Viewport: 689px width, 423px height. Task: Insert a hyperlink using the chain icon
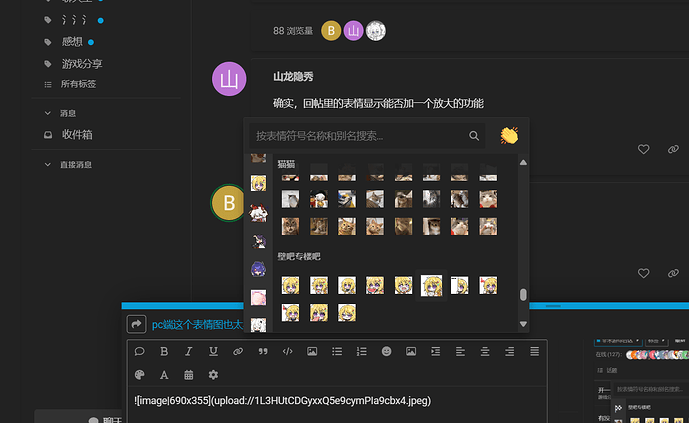(x=238, y=351)
